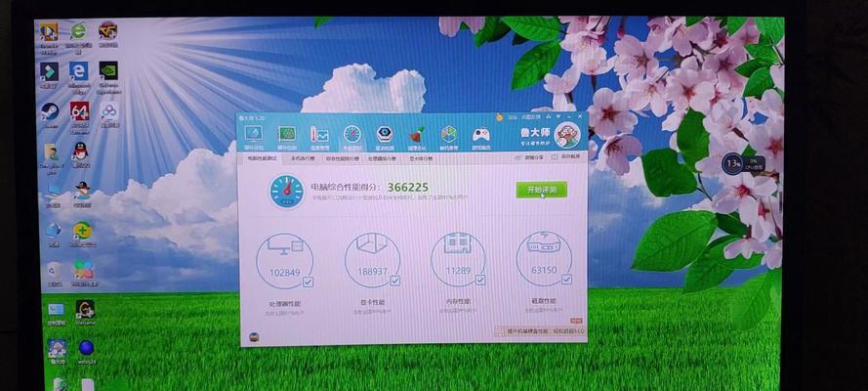The width and height of the screenshot is (868, 391).
Task: Click the save screenshot link
Action: [x=565, y=156]
